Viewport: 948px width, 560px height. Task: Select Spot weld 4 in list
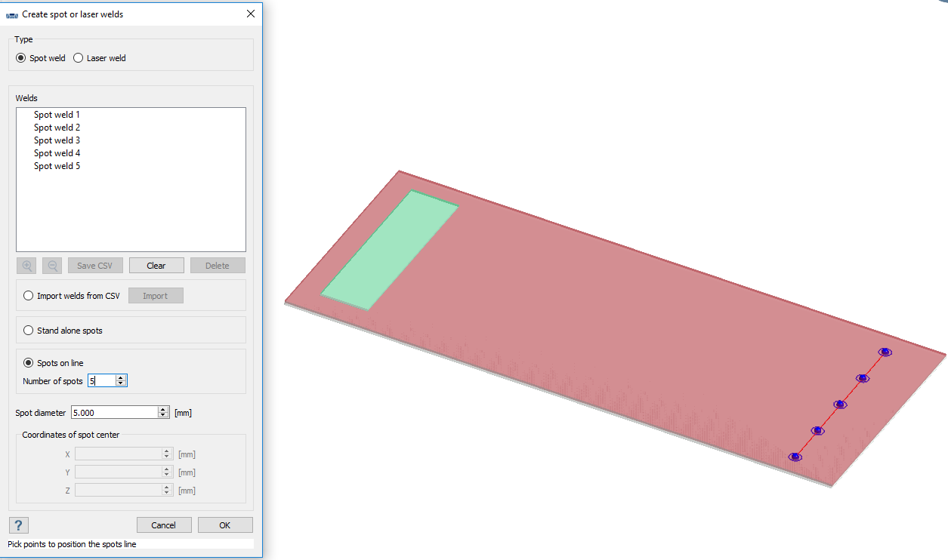pos(57,153)
